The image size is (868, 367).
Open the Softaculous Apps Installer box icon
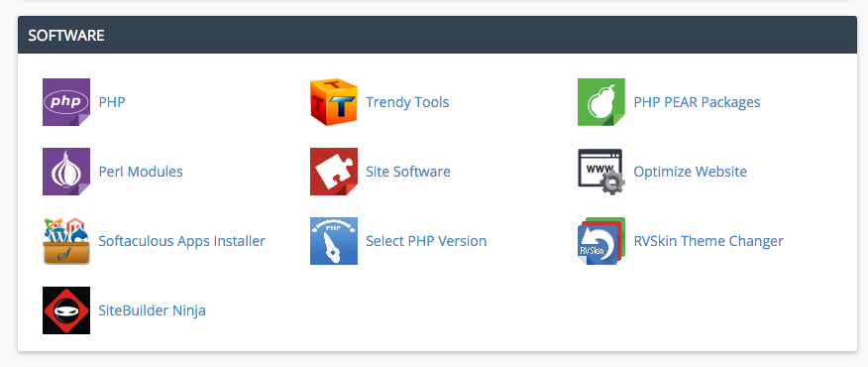66,241
